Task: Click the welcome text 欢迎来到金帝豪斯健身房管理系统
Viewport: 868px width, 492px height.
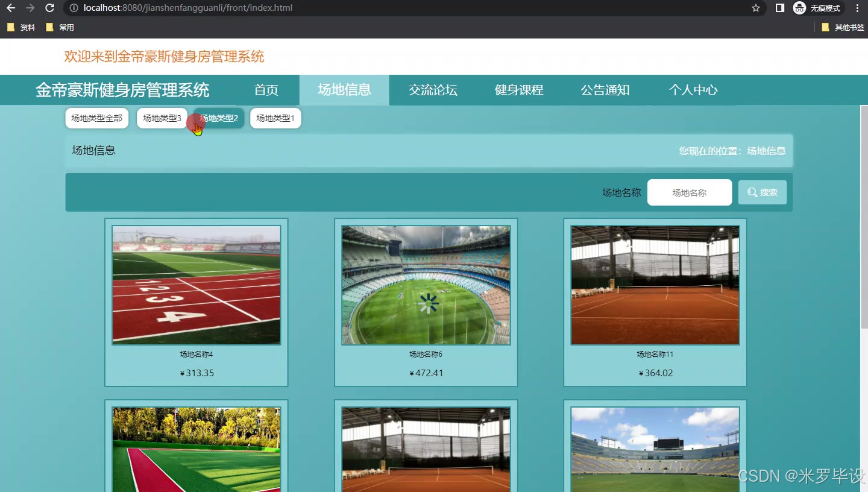Action: click(x=164, y=57)
